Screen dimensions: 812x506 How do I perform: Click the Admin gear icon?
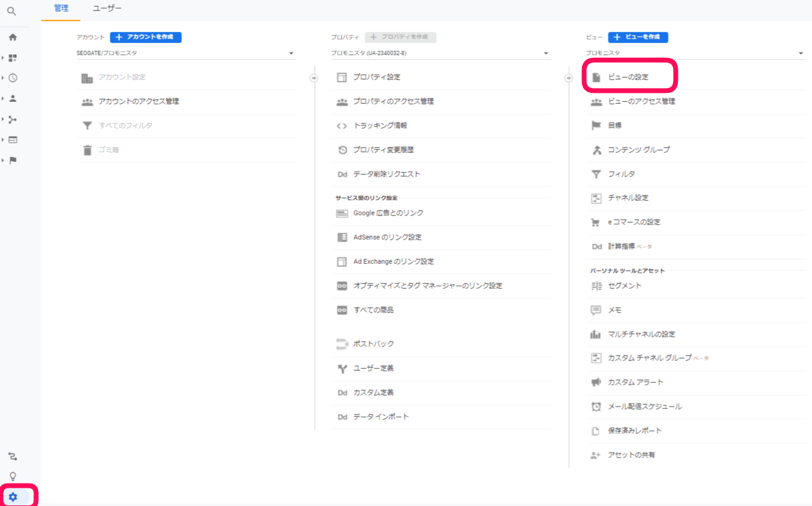13,497
